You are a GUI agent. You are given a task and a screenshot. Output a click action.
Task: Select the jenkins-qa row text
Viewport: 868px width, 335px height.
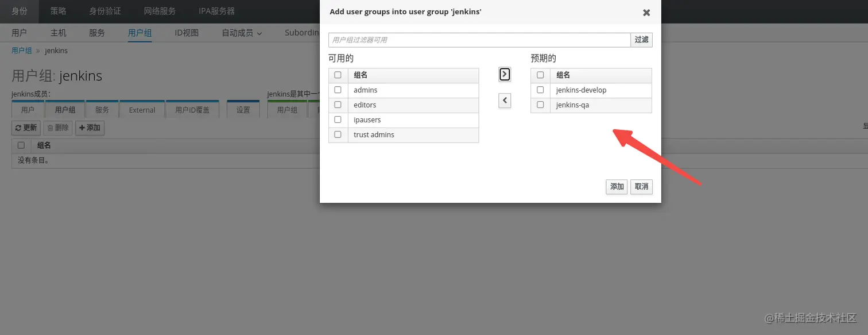pyautogui.click(x=572, y=105)
